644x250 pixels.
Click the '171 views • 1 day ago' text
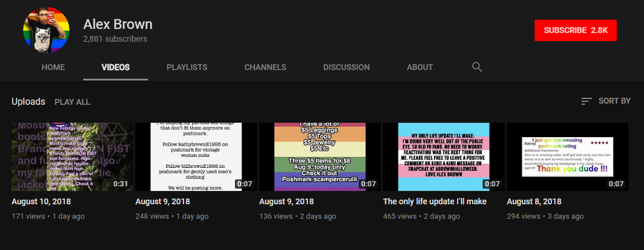click(48, 216)
